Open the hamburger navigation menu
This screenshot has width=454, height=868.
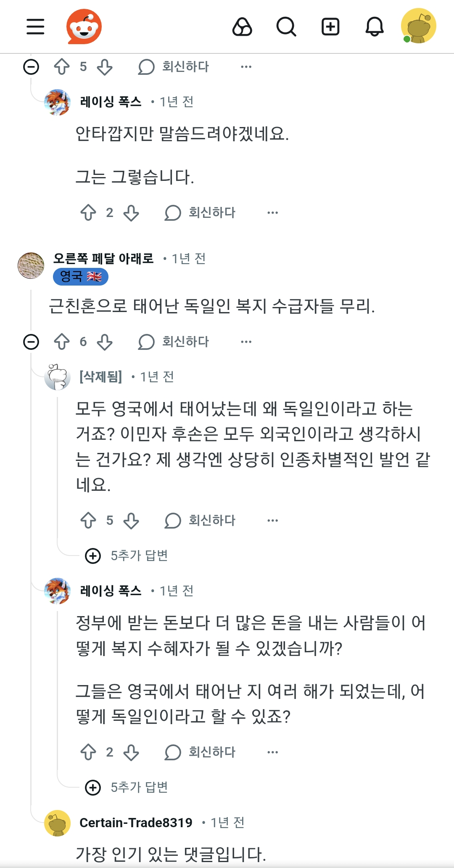pos(35,26)
